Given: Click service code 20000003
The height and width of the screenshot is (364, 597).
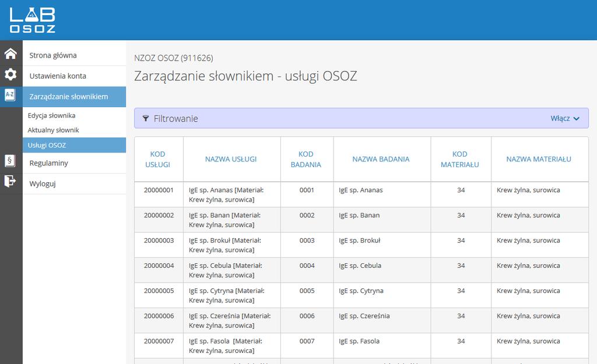Looking at the screenshot, I should pyautogui.click(x=159, y=241).
